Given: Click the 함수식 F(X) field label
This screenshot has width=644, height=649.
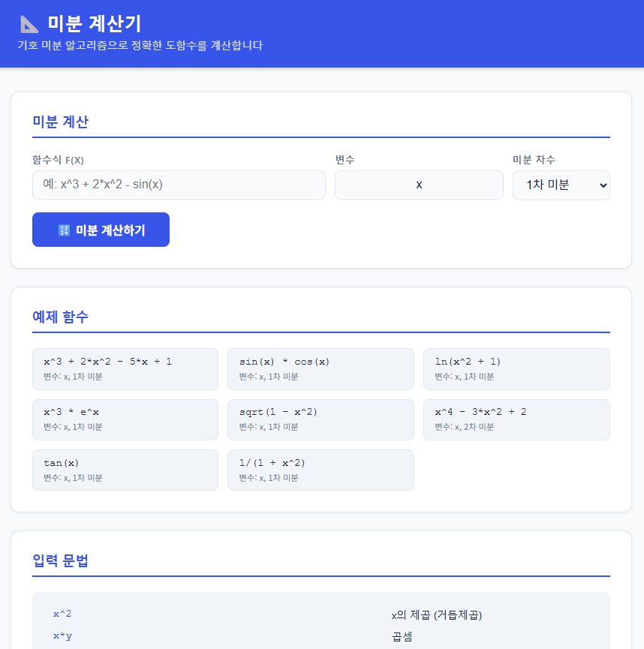Looking at the screenshot, I should click(58, 160).
